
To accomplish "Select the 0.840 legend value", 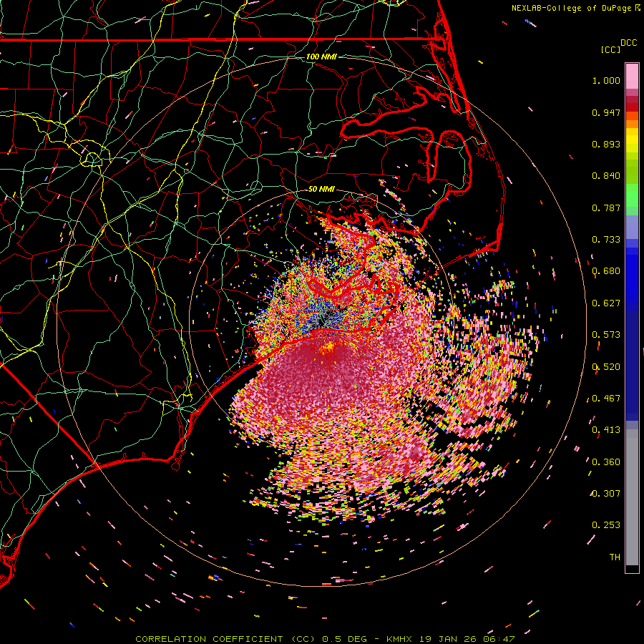I will [606, 176].
